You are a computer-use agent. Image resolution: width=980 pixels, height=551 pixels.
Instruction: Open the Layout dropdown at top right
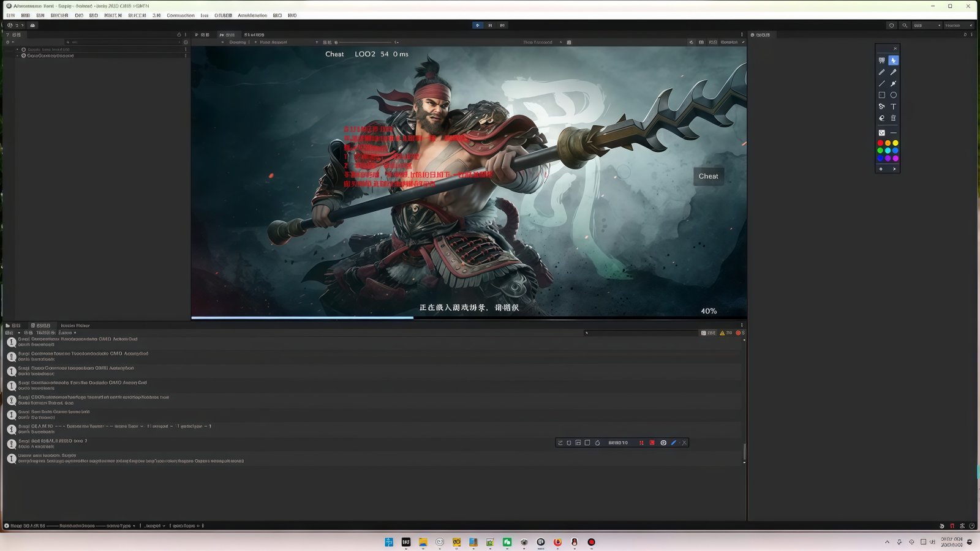[959, 26]
